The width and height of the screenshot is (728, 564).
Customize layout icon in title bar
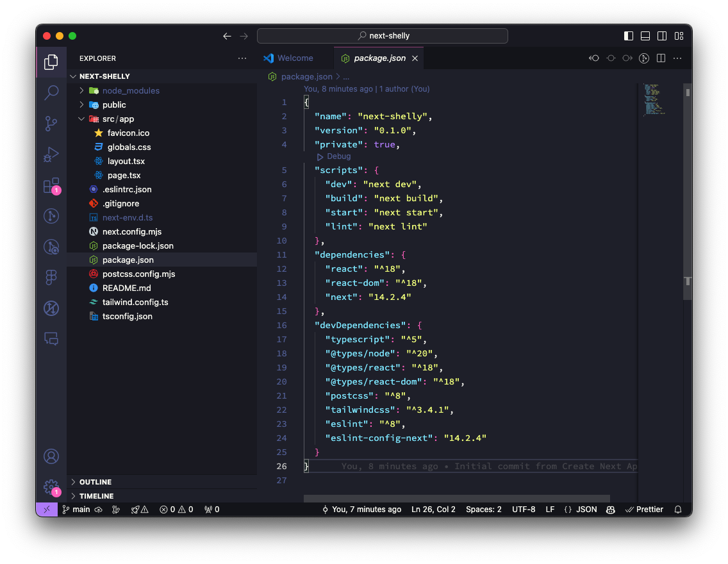point(679,36)
